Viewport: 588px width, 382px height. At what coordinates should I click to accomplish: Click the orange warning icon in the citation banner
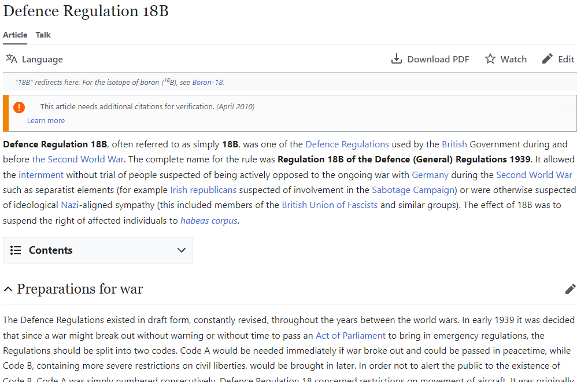tap(19, 107)
